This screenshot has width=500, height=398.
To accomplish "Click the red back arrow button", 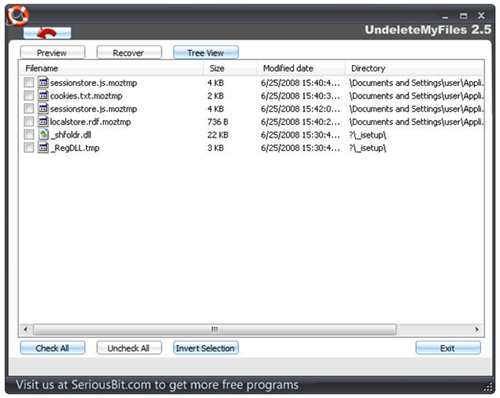I will tap(47, 33).
